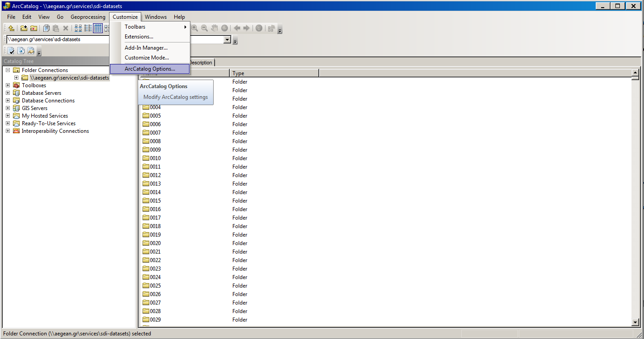Click the Validate Metadata icon
This screenshot has height=339, width=644.
pos(11,51)
